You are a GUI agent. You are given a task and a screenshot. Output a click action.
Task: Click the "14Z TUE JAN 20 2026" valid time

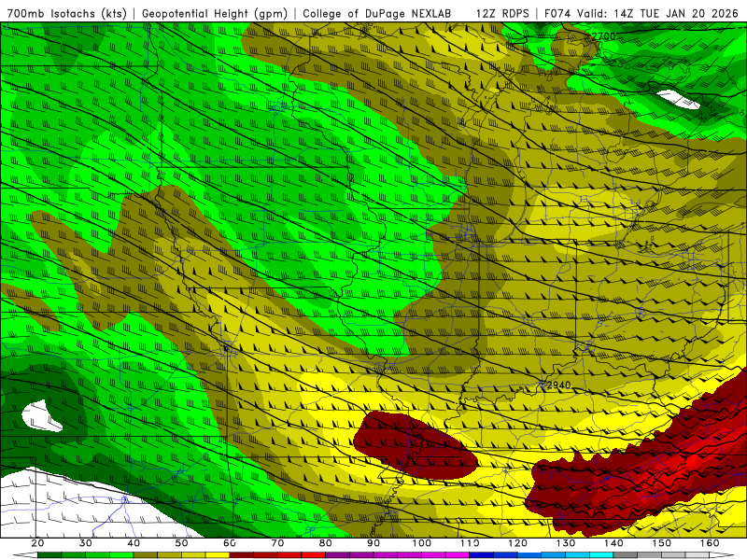pos(676,13)
